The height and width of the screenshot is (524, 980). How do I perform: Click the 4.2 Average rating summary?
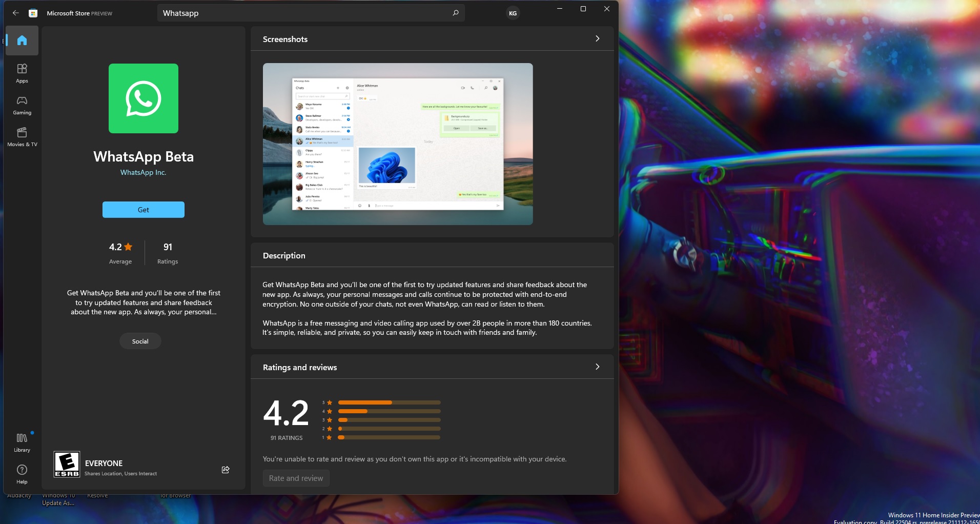click(x=120, y=253)
